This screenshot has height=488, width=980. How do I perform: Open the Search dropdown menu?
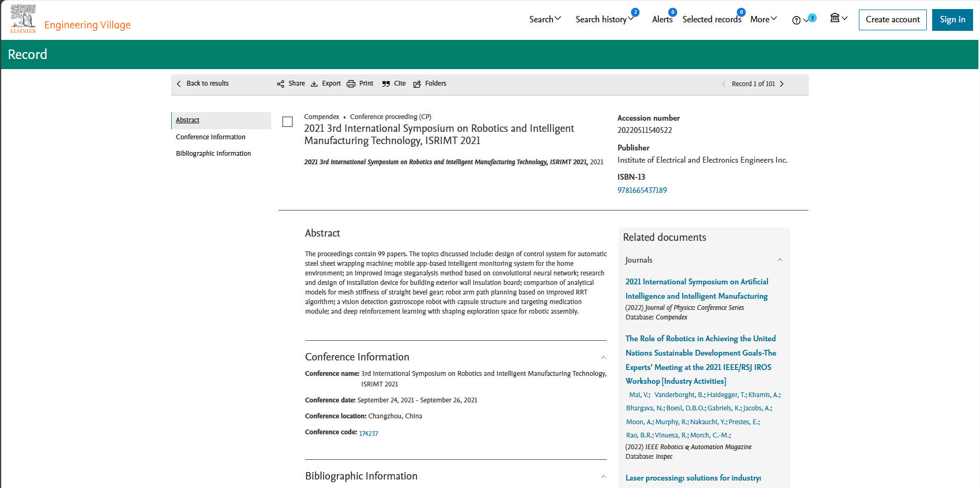545,19
